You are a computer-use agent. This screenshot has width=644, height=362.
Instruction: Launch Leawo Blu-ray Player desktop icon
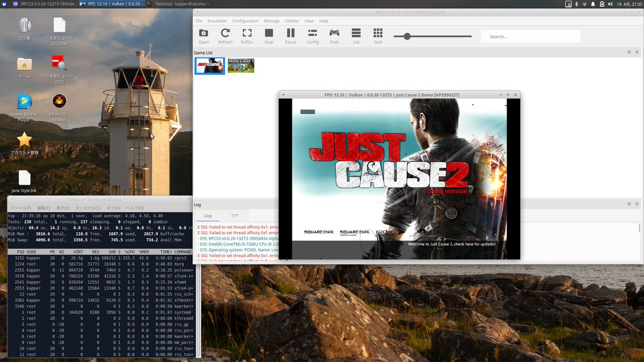click(x=24, y=108)
